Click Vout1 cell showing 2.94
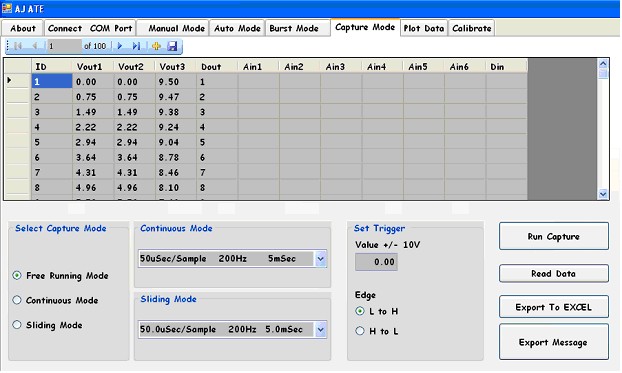622x373 pixels. pos(93,142)
